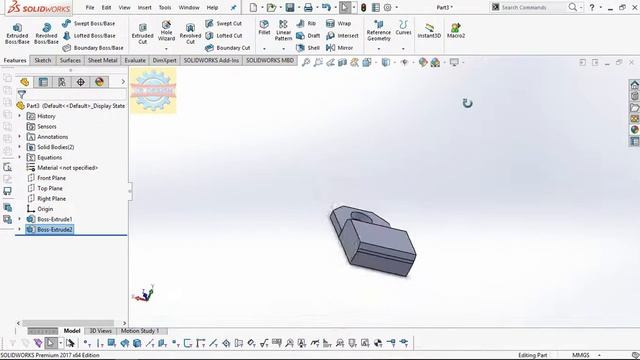Click the Rebuild traffic light icon
This screenshot has height=360, width=640.
(363, 7)
